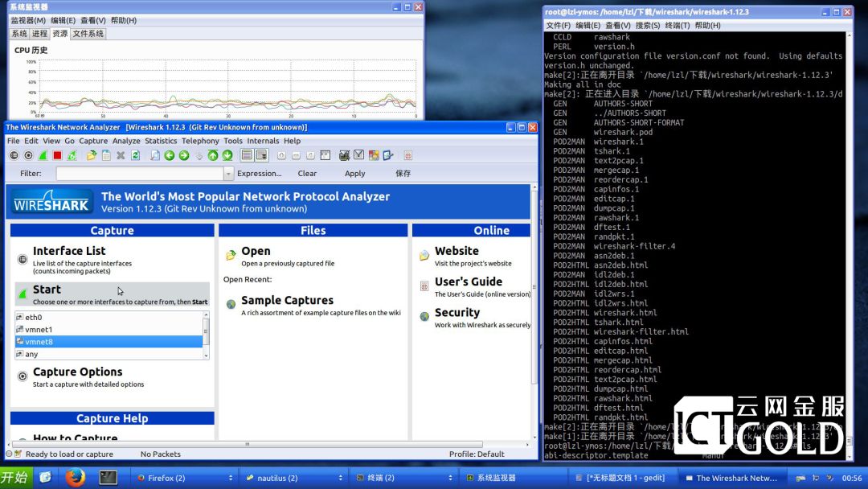This screenshot has height=489, width=868.
Task: Open Sample Captures link
Action: pos(287,300)
